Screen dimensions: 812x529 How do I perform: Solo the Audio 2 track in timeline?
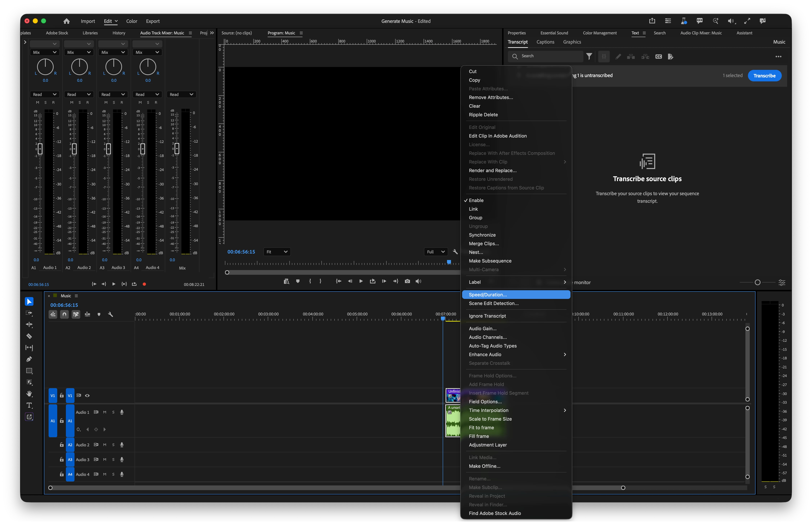point(113,445)
